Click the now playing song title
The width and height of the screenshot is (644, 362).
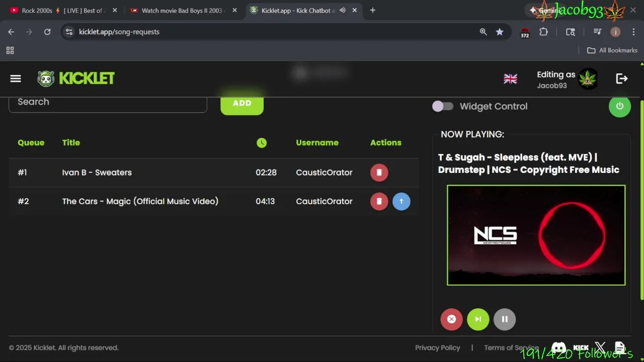tap(529, 163)
